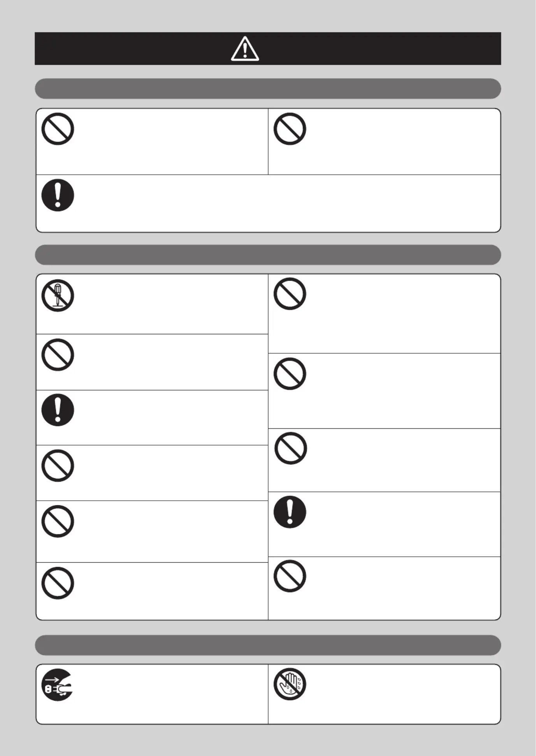Image resolution: width=536 pixels, height=756 pixels.
Task: Select the first gray section heading bar
Action: point(268,89)
